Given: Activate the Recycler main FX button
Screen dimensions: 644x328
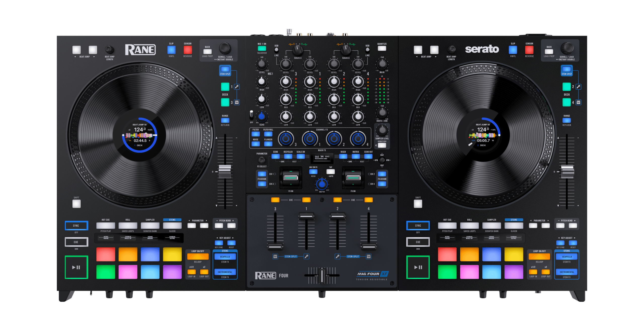Looking at the screenshot, I should (x=288, y=156).
